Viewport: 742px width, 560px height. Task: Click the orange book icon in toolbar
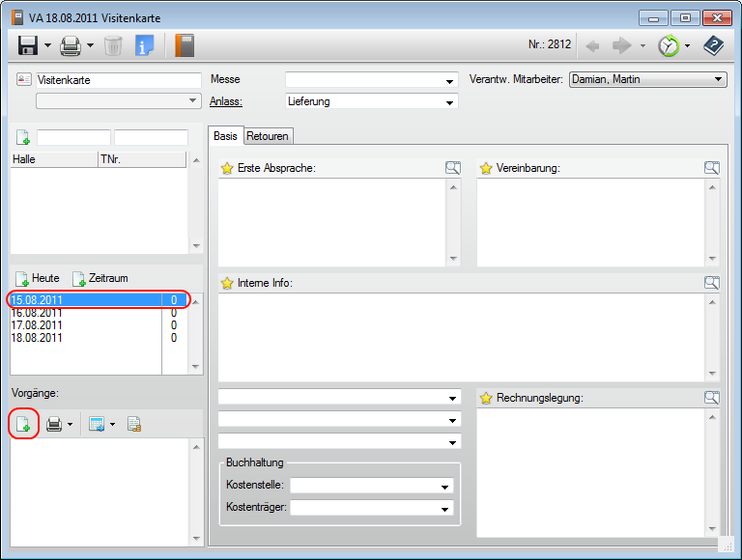[185, 45]
